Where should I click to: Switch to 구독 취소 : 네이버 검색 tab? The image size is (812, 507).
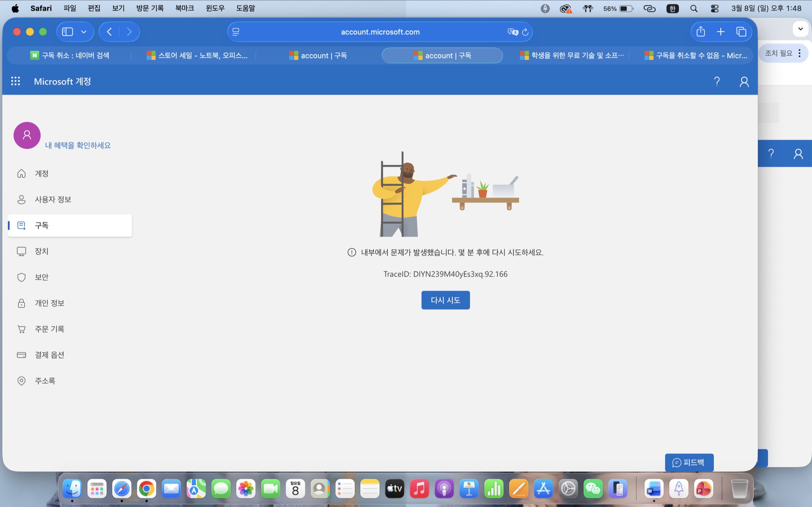[x=70, y=55]
